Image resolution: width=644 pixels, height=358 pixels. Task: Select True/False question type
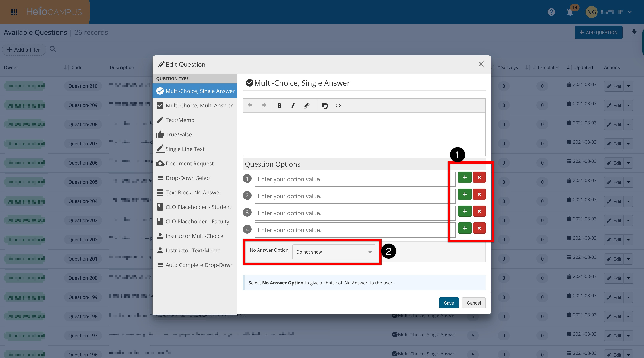[x=179, y=134]
